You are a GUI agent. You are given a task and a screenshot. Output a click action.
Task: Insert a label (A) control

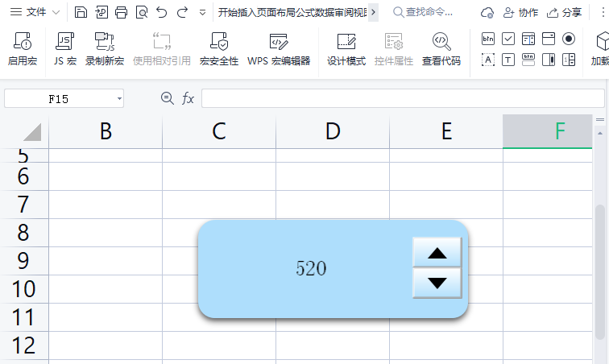coord(488,60)
